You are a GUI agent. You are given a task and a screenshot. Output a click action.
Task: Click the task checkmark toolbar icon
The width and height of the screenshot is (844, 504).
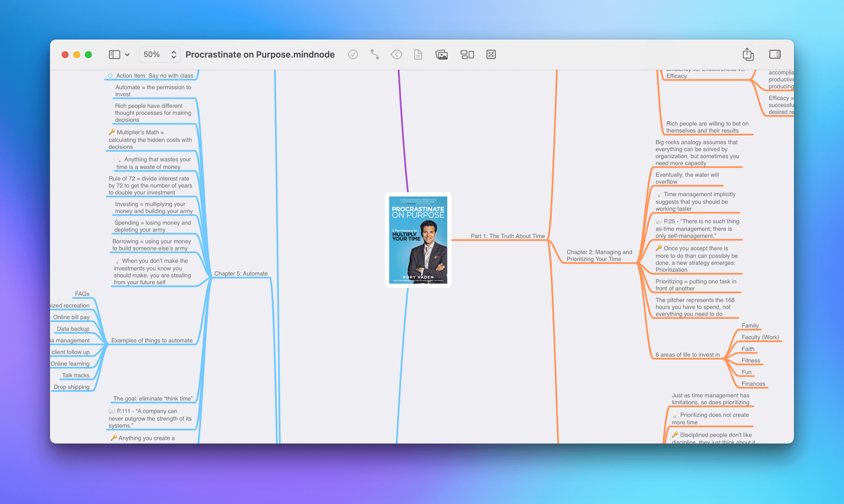point(353,55)
